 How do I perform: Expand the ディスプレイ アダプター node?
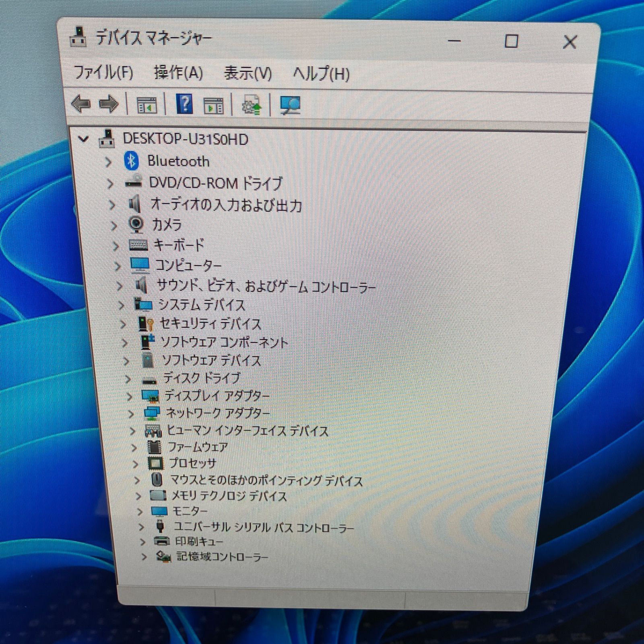(129, 396)
